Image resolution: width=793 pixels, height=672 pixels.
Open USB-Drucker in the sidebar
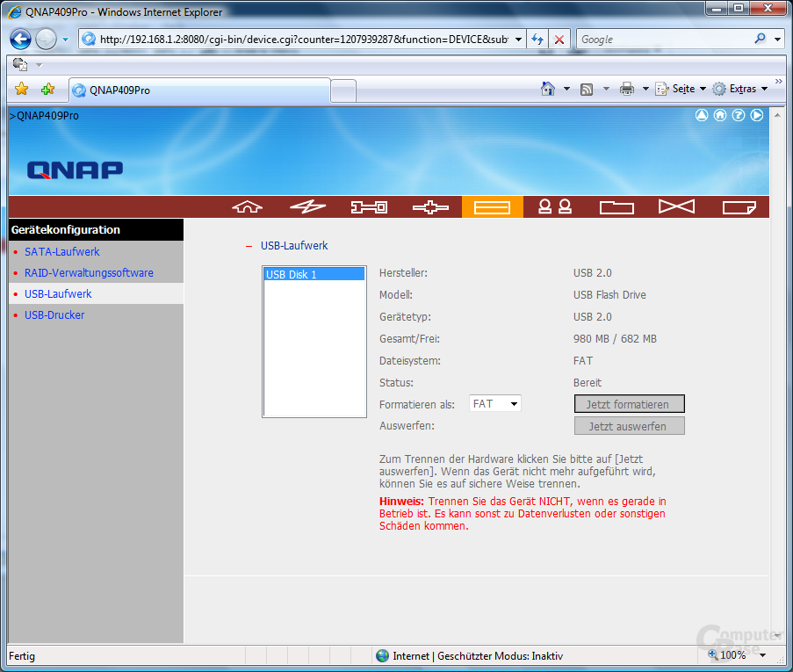coord(54,315)
